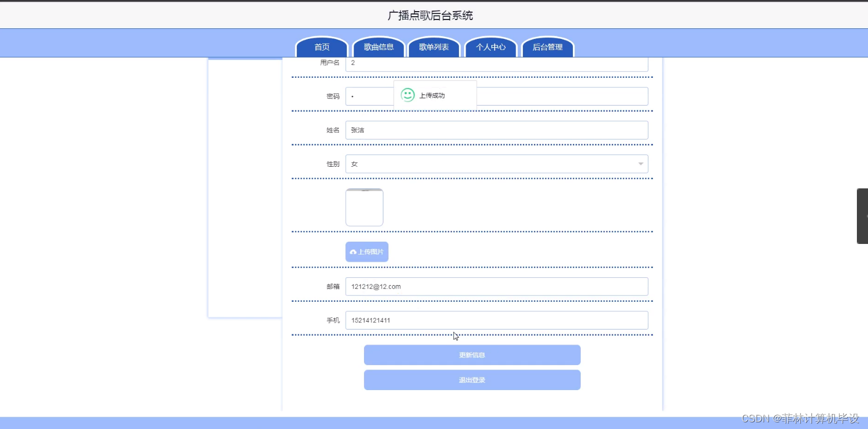The image size is (868, 429).
Task: Click the 退出登录 logout button
Action: coord(471,380)
